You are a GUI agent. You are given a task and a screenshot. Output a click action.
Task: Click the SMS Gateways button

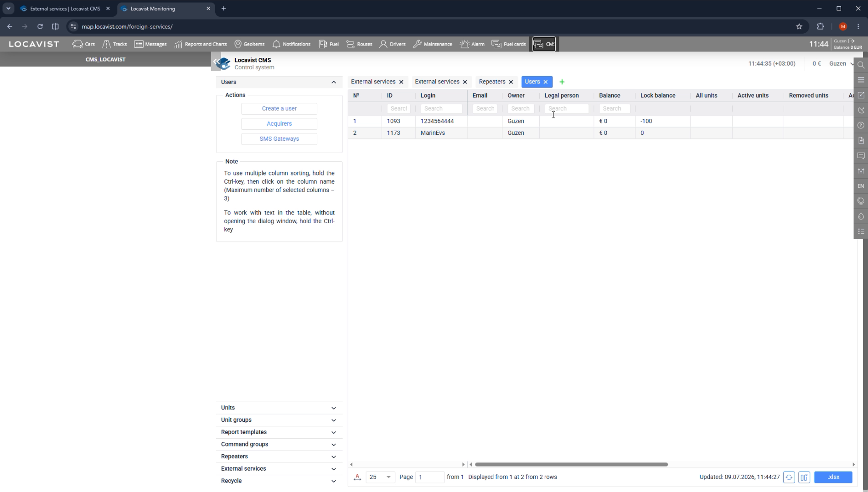tap(279, 139)
